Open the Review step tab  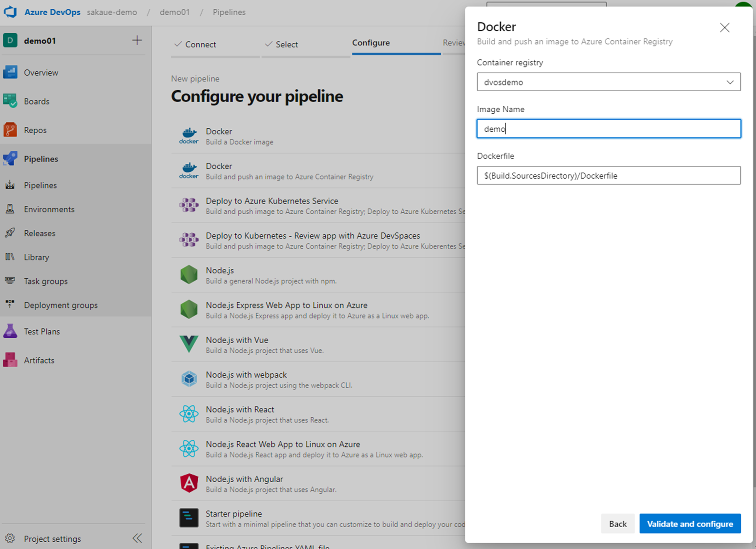tap(454, 43)
